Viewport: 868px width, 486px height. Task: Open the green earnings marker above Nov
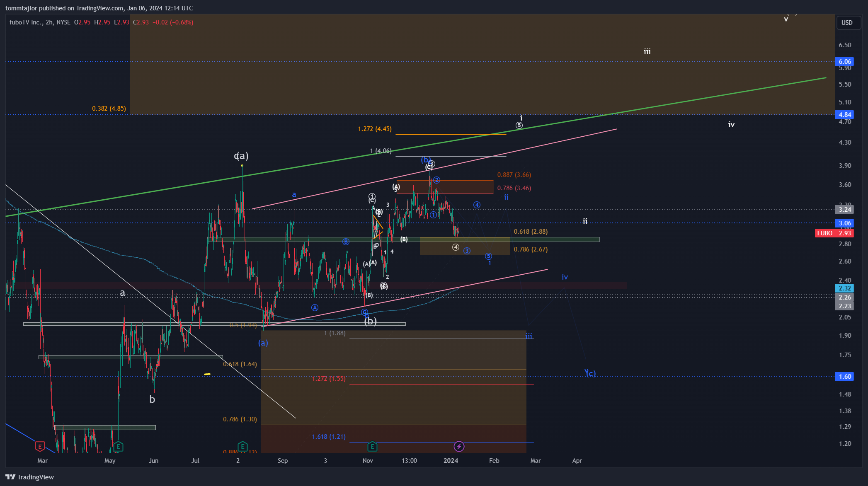coord(372,446)
